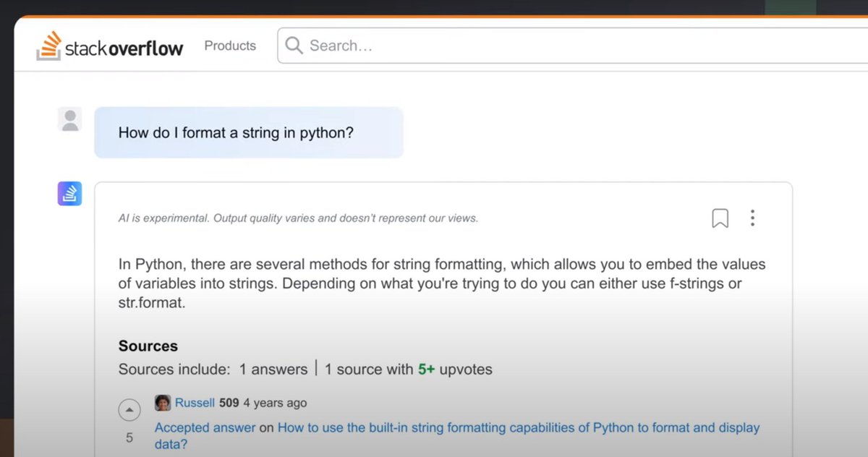868x457 pixels.
Task: Click Russell's profile picture
Action: [x=163, y=402]
